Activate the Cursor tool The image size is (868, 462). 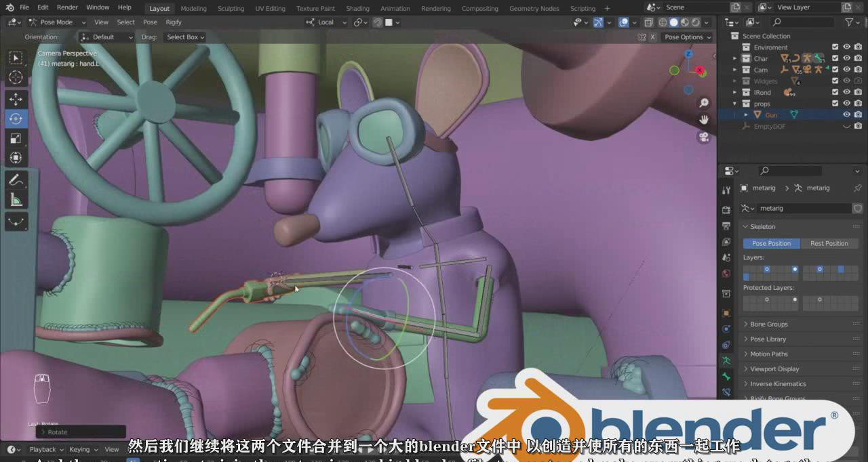(x=16, y=78)
